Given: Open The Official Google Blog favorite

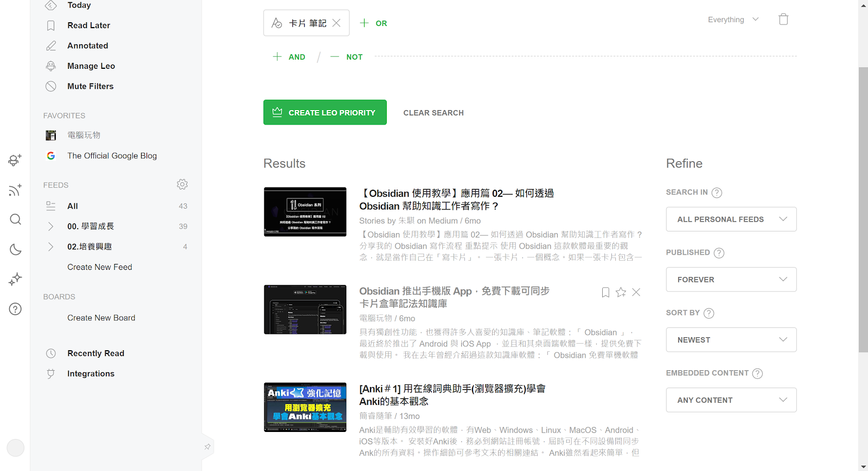Looking at the screenshot, I should (112, 156).
